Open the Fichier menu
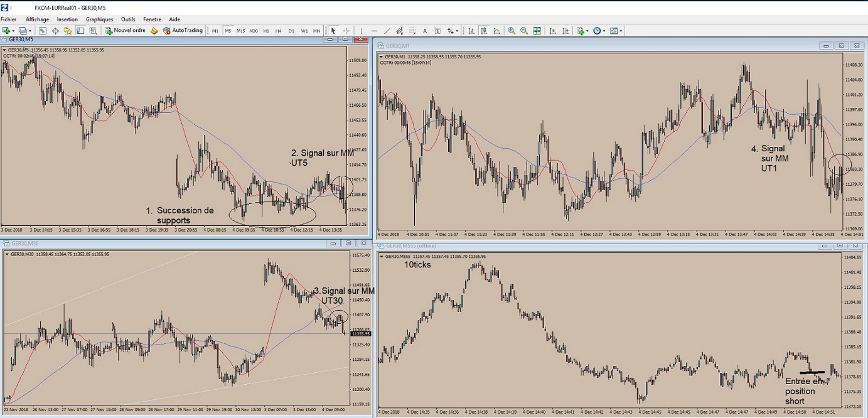868x418 pixels. (8, 19)
